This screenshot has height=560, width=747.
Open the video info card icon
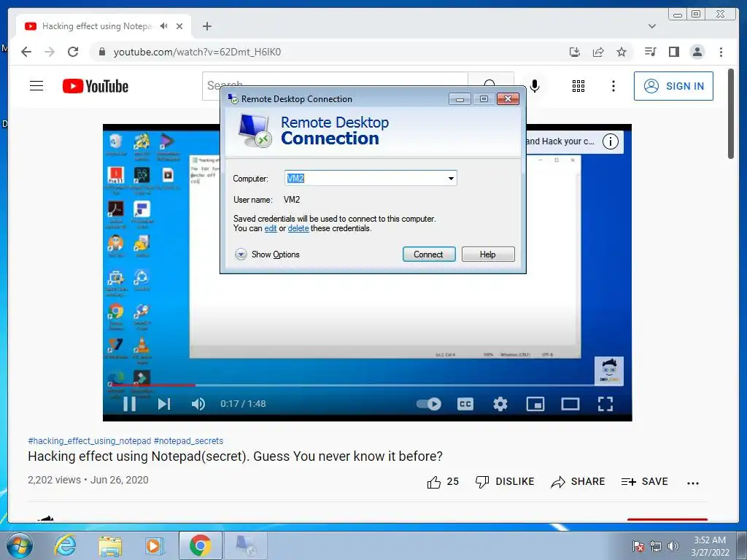[611, 141]
